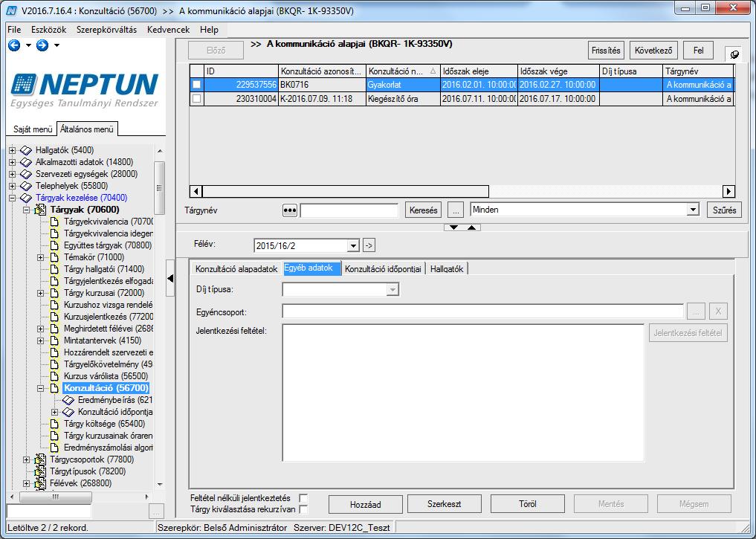Click the Tárgy kurzusai page icon
Viewport: 756px width, 539px height.
(x=54, y=293)
